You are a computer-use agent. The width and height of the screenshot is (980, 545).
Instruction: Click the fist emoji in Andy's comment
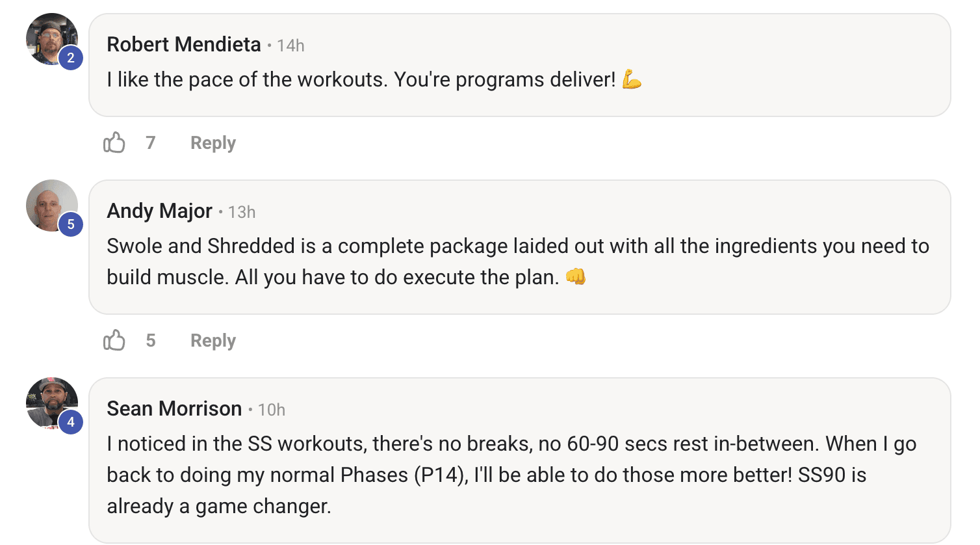click(576, 277)
